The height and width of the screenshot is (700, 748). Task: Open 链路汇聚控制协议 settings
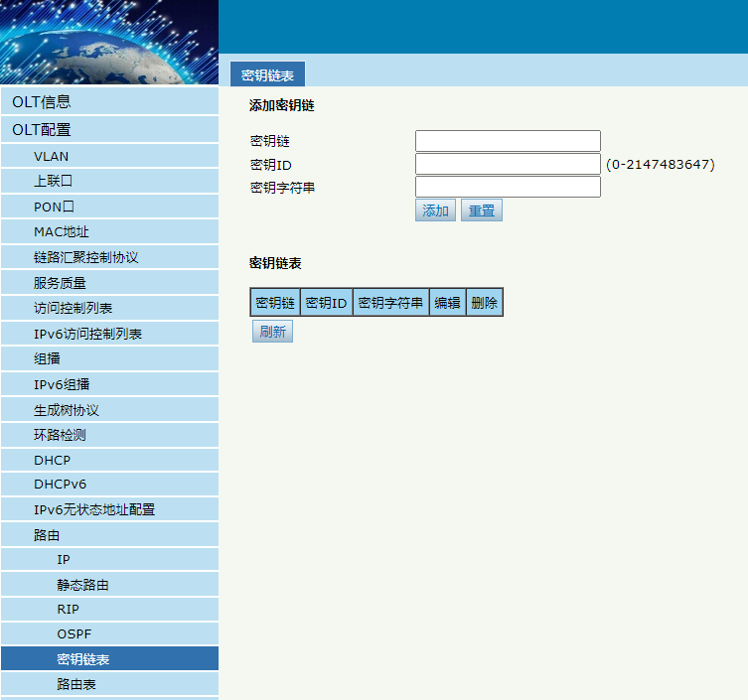[x=109, y=257]
